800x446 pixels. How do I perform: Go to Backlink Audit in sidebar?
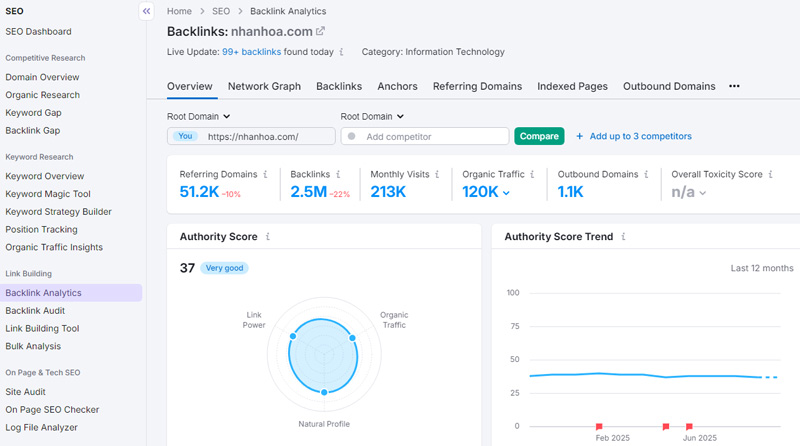35,311
